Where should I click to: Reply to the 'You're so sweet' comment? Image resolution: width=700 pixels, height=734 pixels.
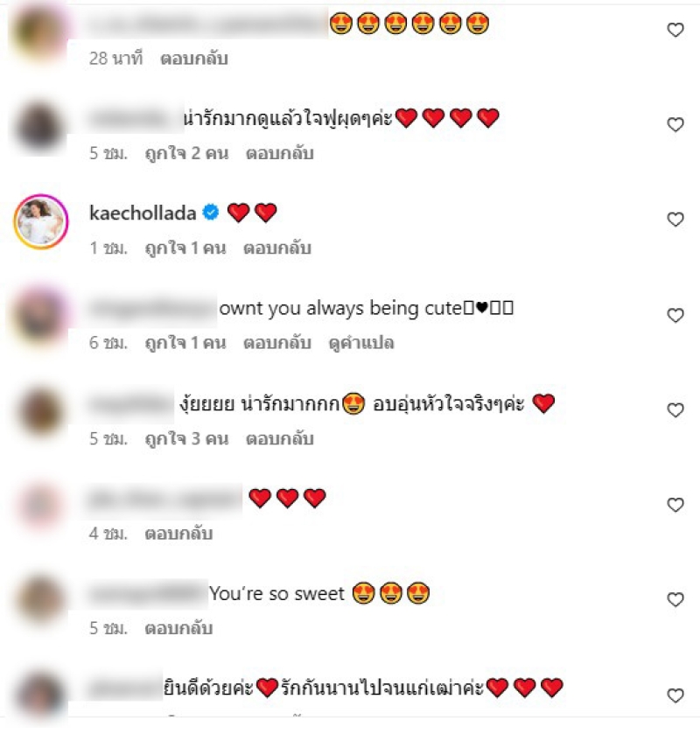(178, 628)
